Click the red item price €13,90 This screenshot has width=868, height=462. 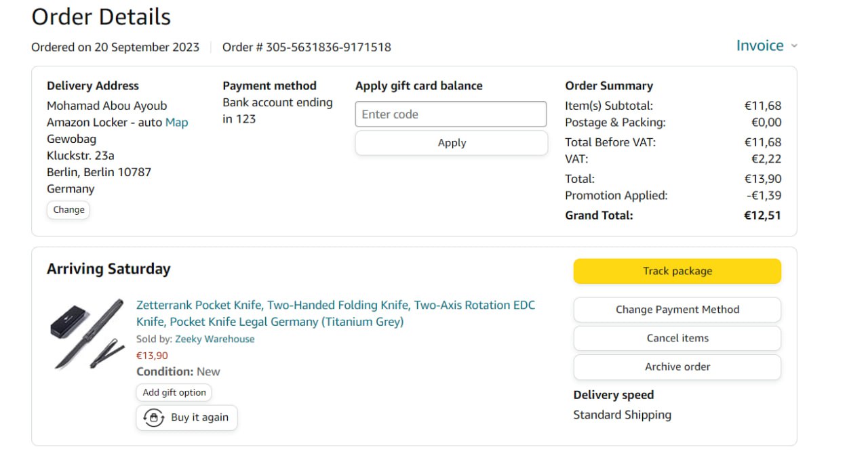pos(152,356)
